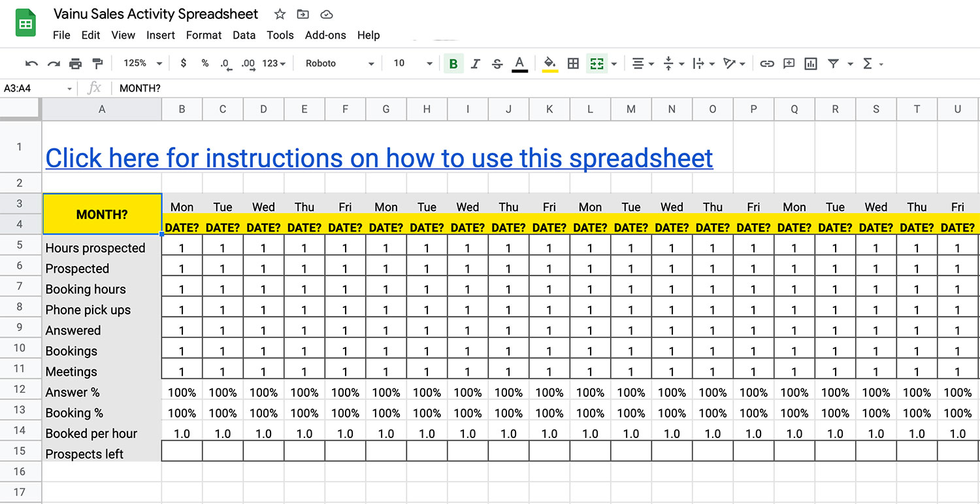This screenshot has width=980, height=504.
Task: Insert a chart via the chart icon
Action: [x=810, y=63]
